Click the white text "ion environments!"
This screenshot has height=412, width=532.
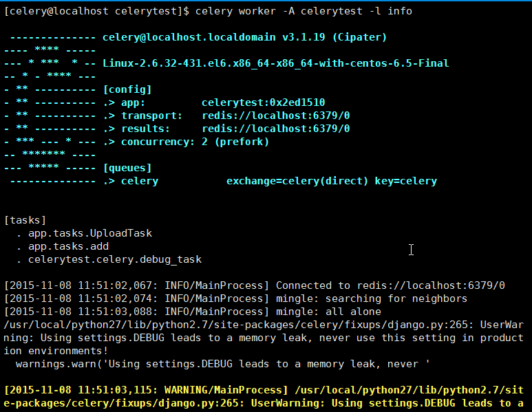pyautogui.click(x=56, y=351)
